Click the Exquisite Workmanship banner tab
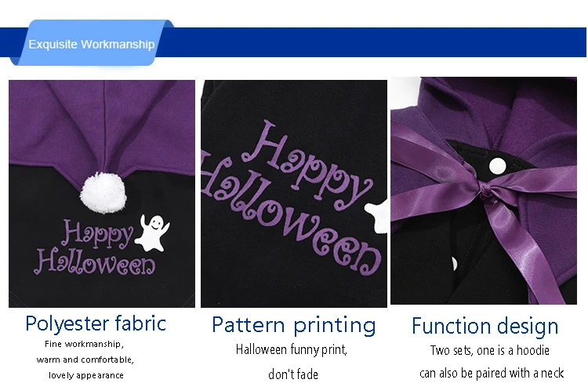The image size is (588, 383). 91,43
